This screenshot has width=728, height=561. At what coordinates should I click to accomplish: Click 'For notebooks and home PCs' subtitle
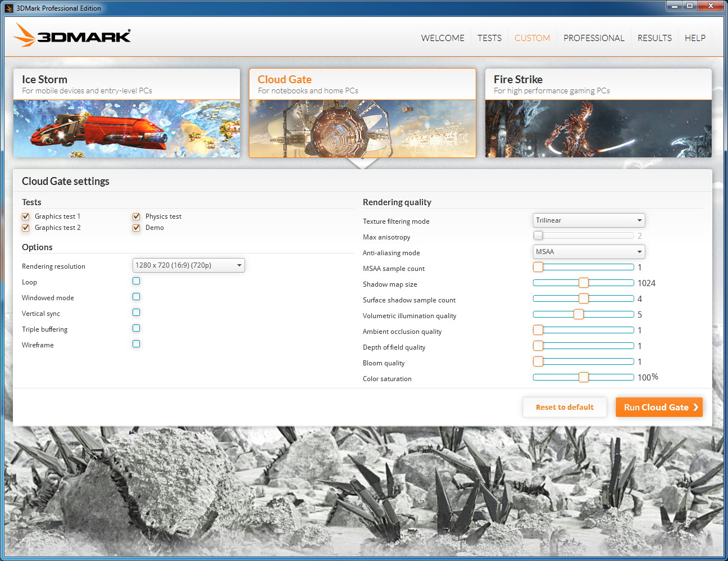pyautogui.click(x=308, y=91)
